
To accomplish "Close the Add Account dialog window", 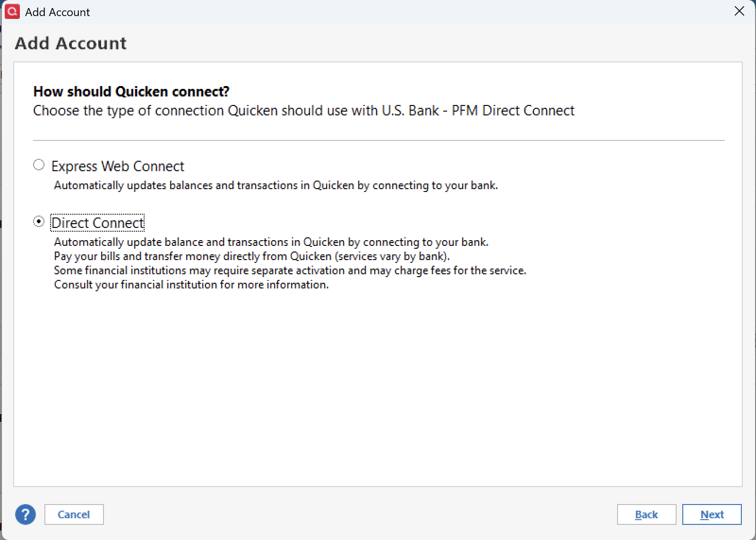I will pos(739,11).
